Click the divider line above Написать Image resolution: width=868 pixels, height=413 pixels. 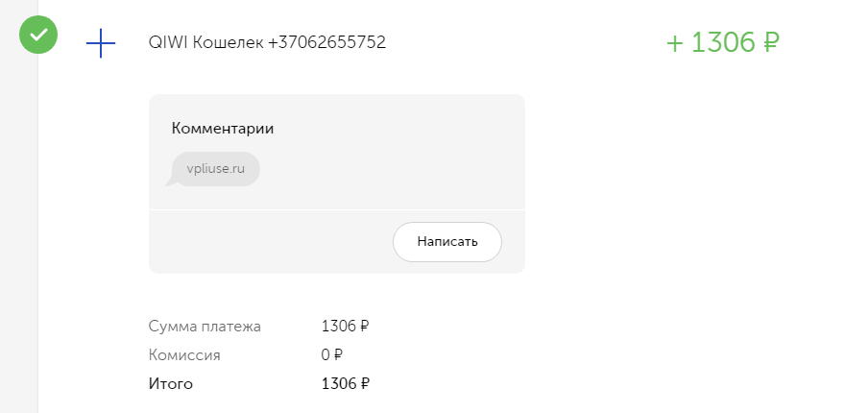[337, 209]
